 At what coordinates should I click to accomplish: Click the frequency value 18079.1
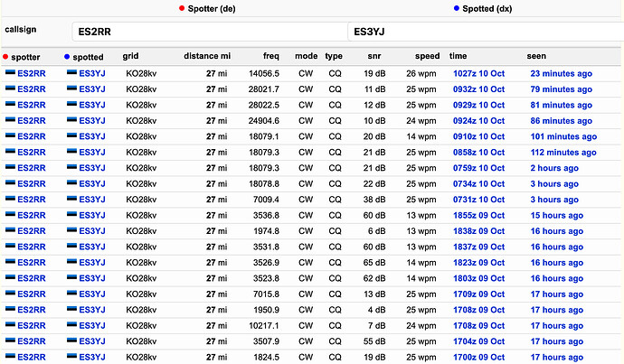(x=264, y=136)
